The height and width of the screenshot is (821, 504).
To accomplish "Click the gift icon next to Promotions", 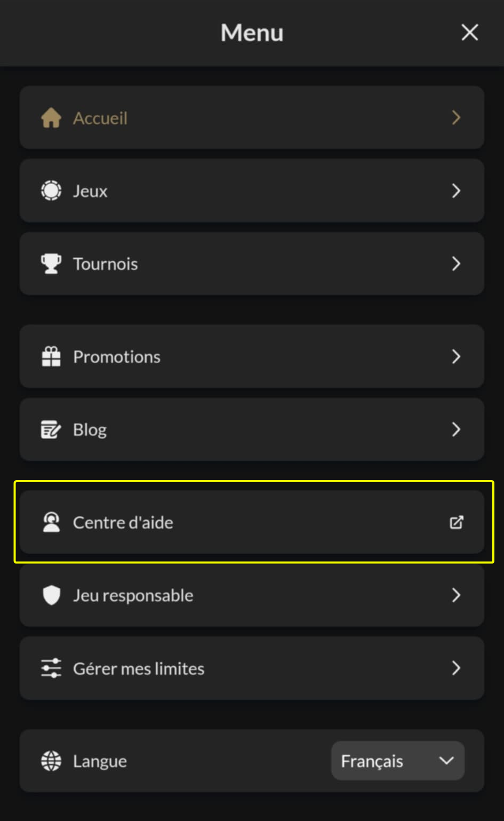I will point(51,356).
